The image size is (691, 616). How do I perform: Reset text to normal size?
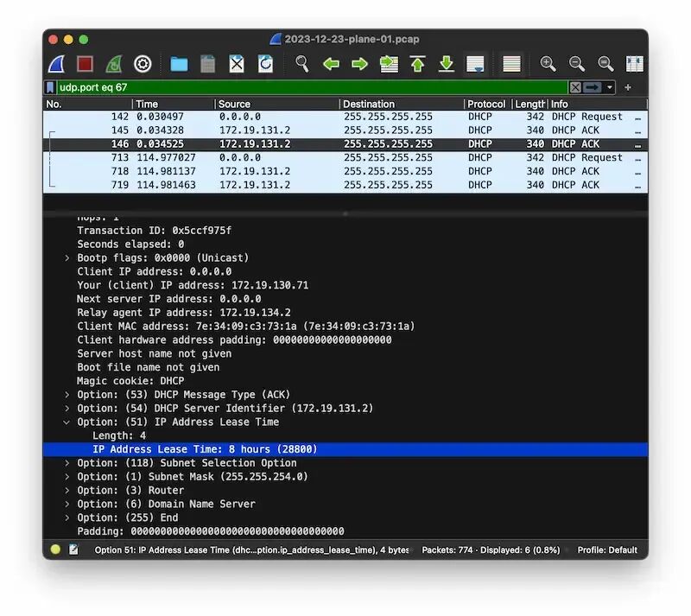[605, 65]
